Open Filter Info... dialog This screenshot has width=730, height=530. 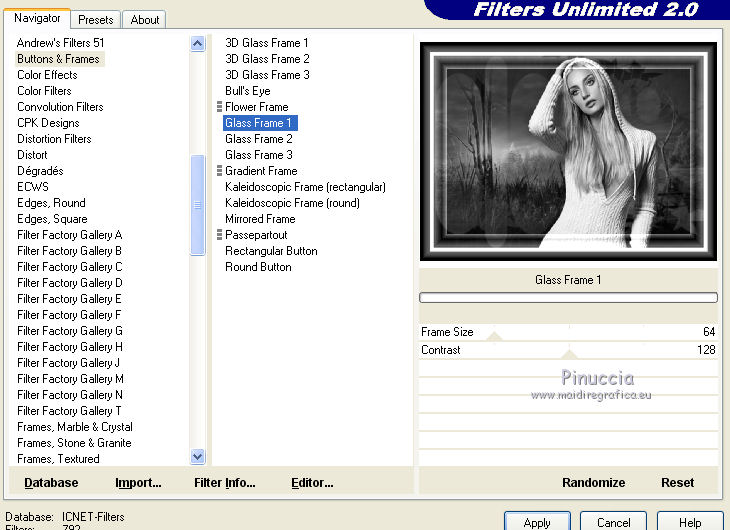click(x=225, y=482)
